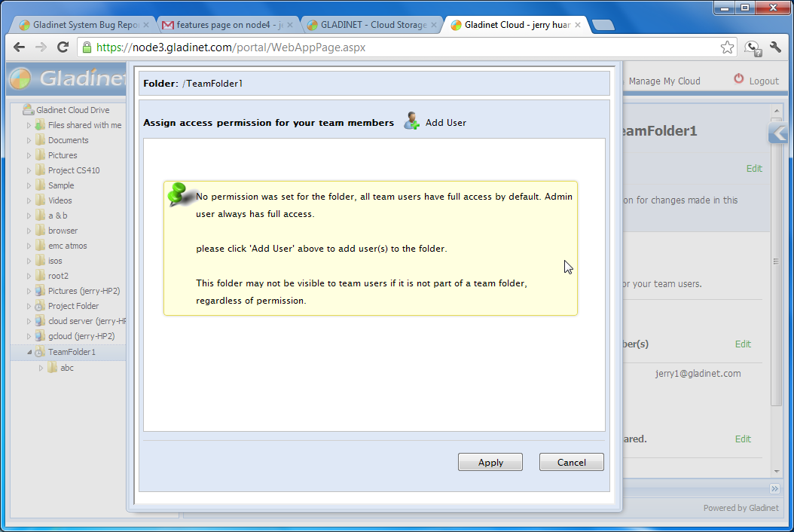
Task: Click the Logout link
Action: click(x=764, y=81)
